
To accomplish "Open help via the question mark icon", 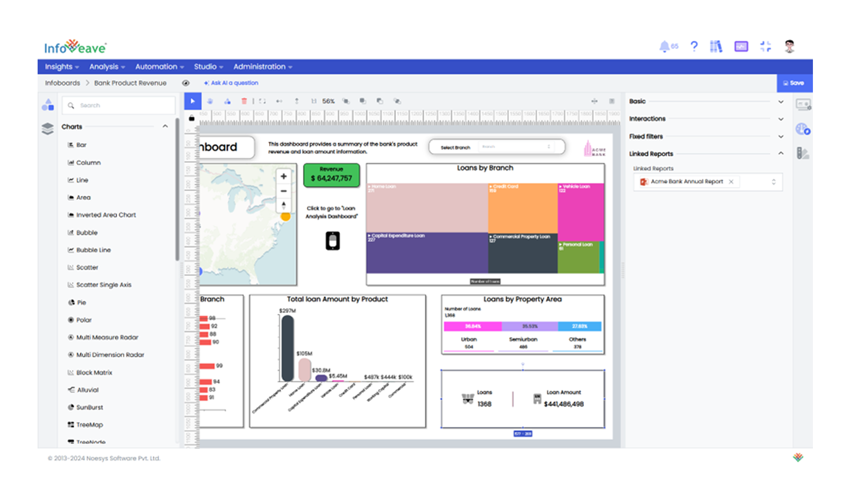I will [x=694, y=46].
